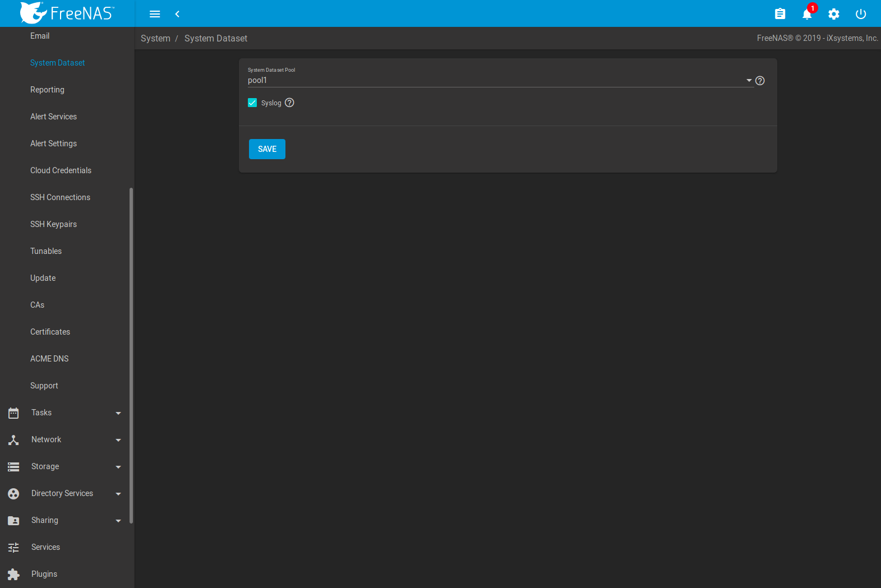Open the settings gear menu
This screenshot has height=588, width=881.
pyautogui.click(x=834, y=14)
